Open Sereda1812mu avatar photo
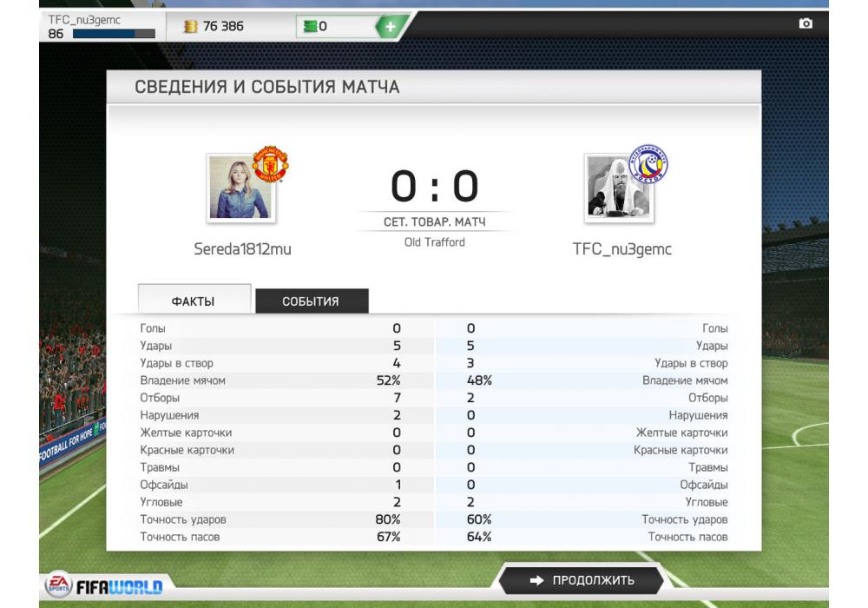868x608 pixels. tap(240, 188)
